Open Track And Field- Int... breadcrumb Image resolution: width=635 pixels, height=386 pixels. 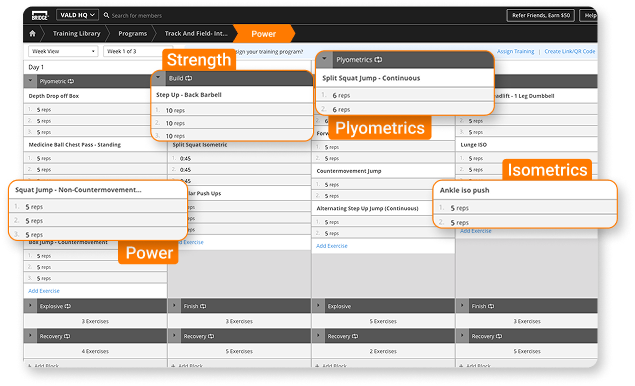click(196, 34)
